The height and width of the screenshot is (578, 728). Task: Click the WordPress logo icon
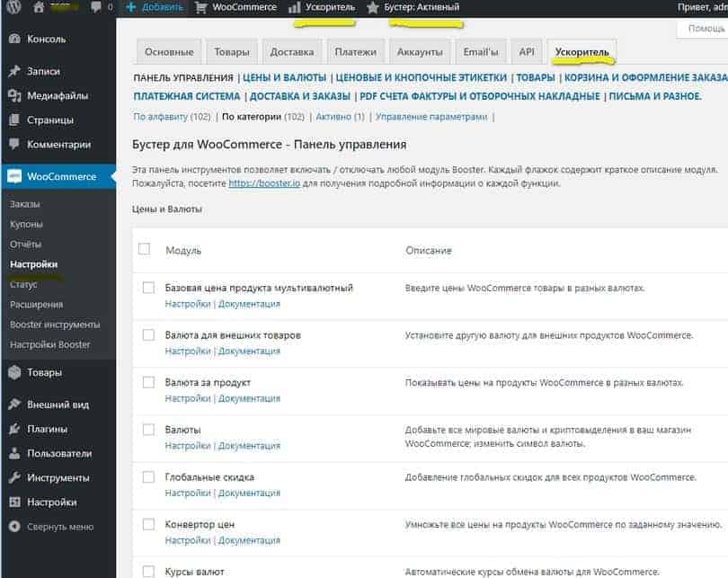[13, 6]
